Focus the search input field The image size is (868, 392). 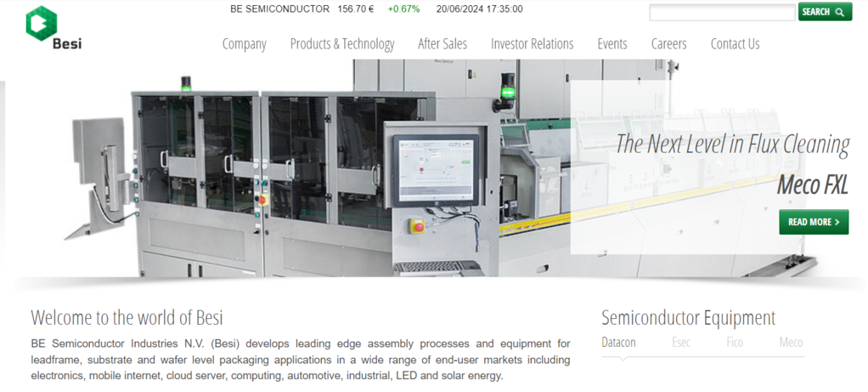coord(722,12)
